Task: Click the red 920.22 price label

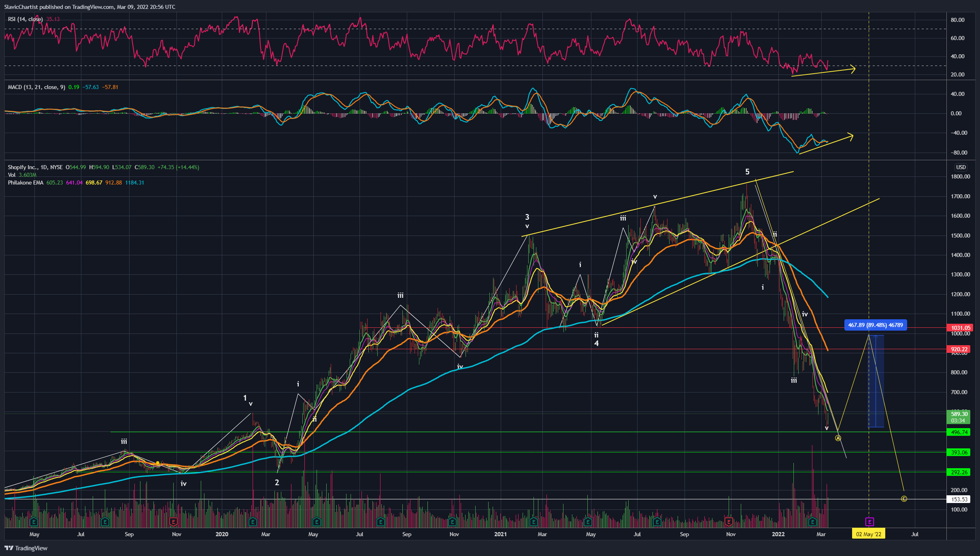Action: tap(959, 349)
